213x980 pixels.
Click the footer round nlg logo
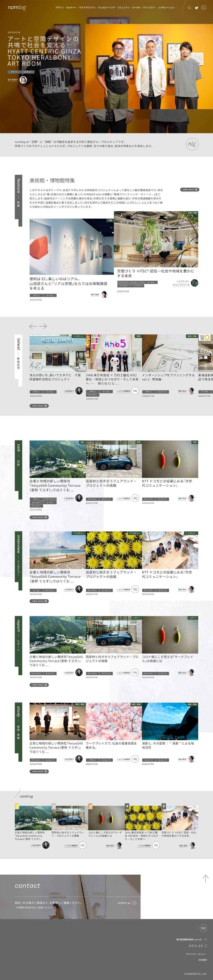click(204, 928)
